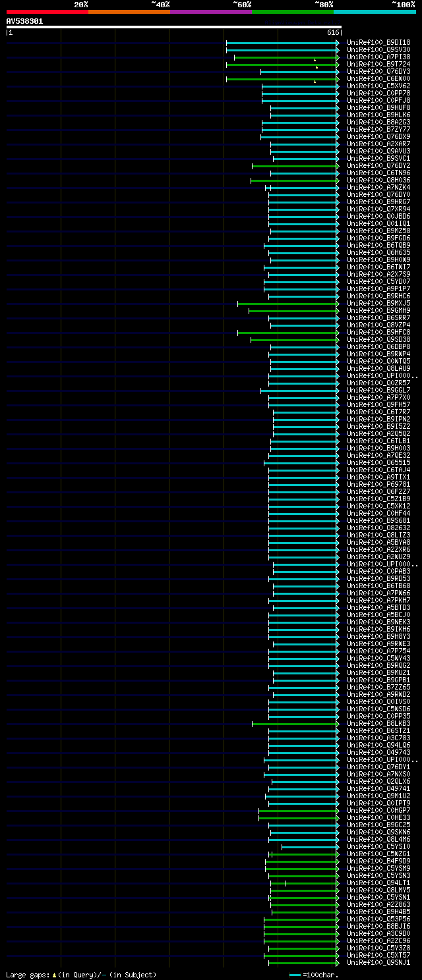The height and width of the screenshot is (980, 422).
Task: Click the white query length bar under AV538301
Action: click(x=173, y=27)
